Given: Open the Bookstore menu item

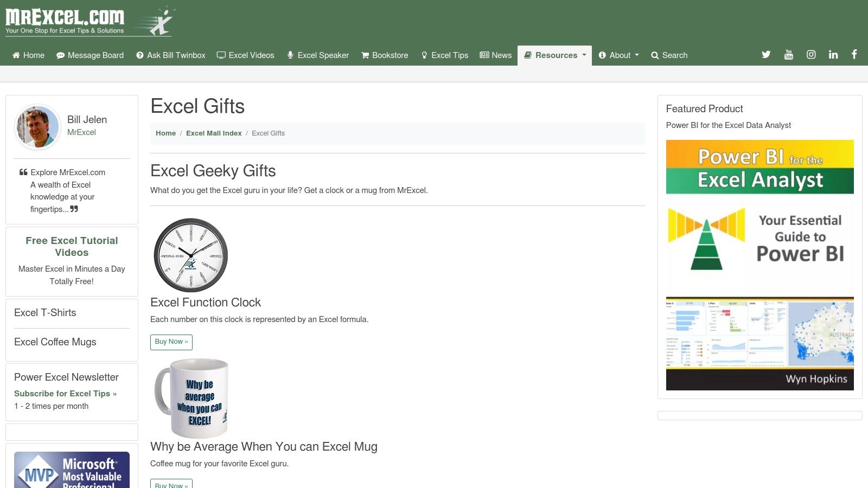Looking at the screenshot, I should (385, 55).
